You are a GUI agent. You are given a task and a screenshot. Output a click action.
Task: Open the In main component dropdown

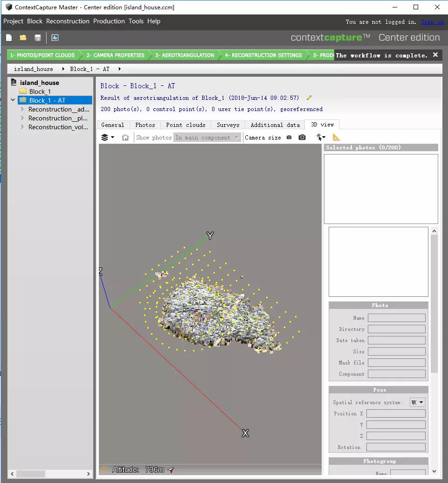pyautogui.click(x=207, y=137)
